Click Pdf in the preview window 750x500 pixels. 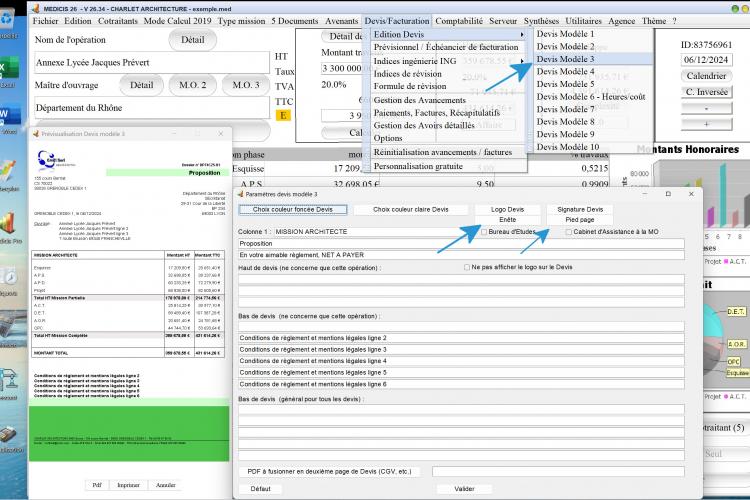pos(97,485)
